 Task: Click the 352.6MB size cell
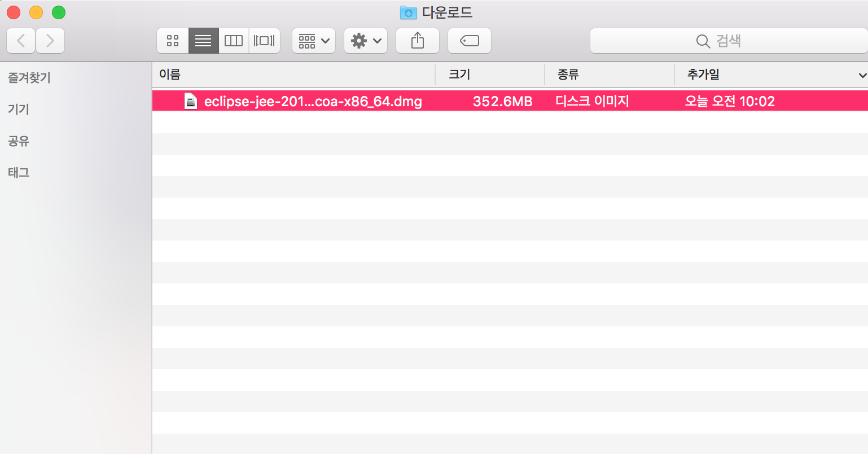point(503,102)
